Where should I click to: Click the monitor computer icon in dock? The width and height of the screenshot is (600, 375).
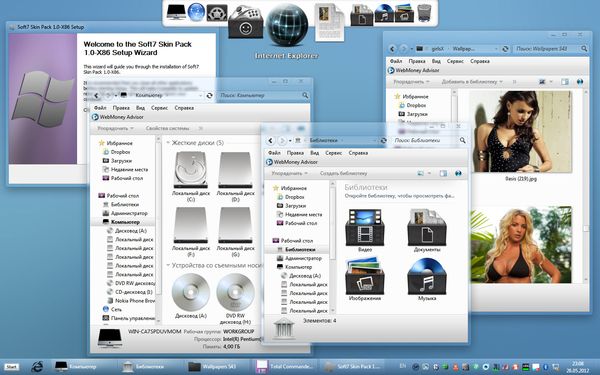176,12
